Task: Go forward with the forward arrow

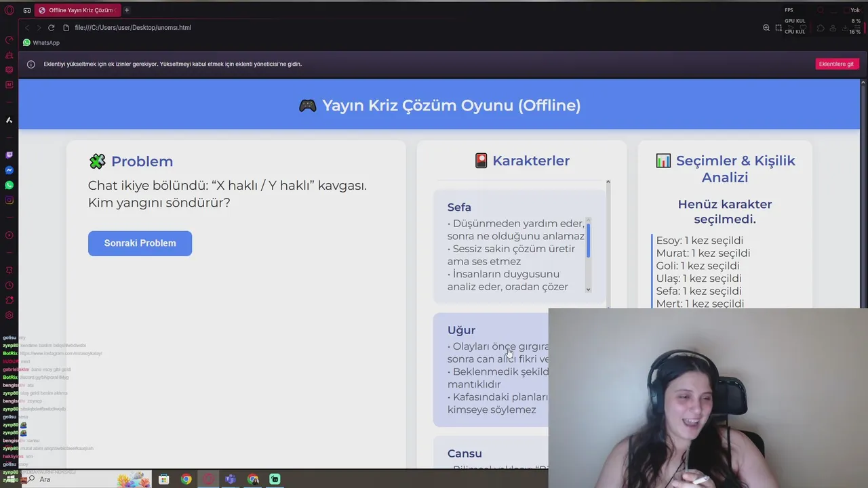Action: 39,28
